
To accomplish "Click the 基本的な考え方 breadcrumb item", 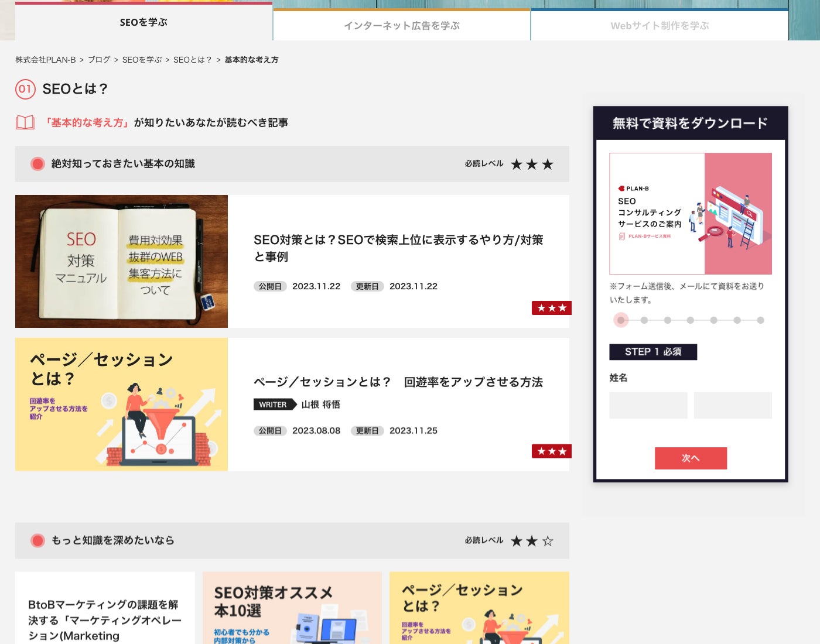I will click(251, 60).
